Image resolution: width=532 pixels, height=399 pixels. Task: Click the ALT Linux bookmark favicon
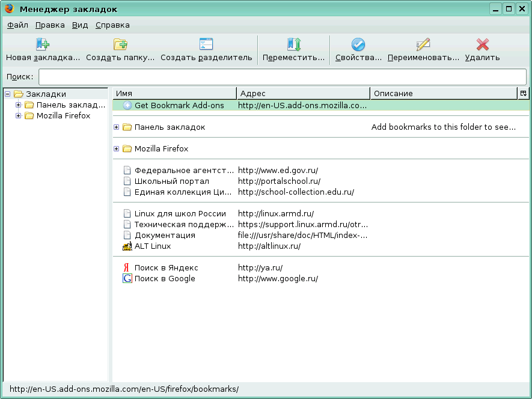click(x=127, y=246)
